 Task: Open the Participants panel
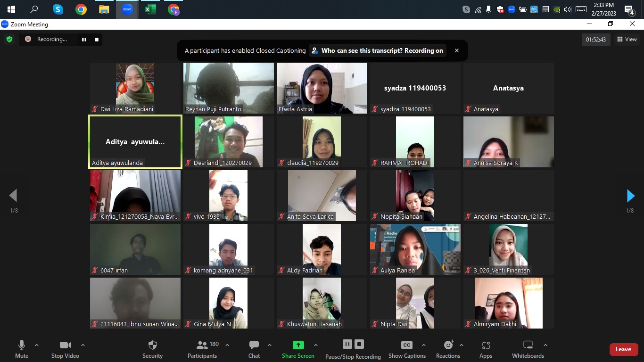[202, 349]
